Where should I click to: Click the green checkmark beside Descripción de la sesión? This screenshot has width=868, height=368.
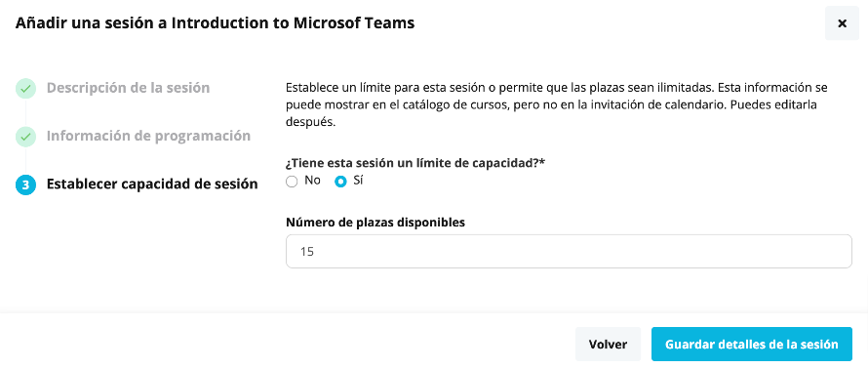[25, 88]
